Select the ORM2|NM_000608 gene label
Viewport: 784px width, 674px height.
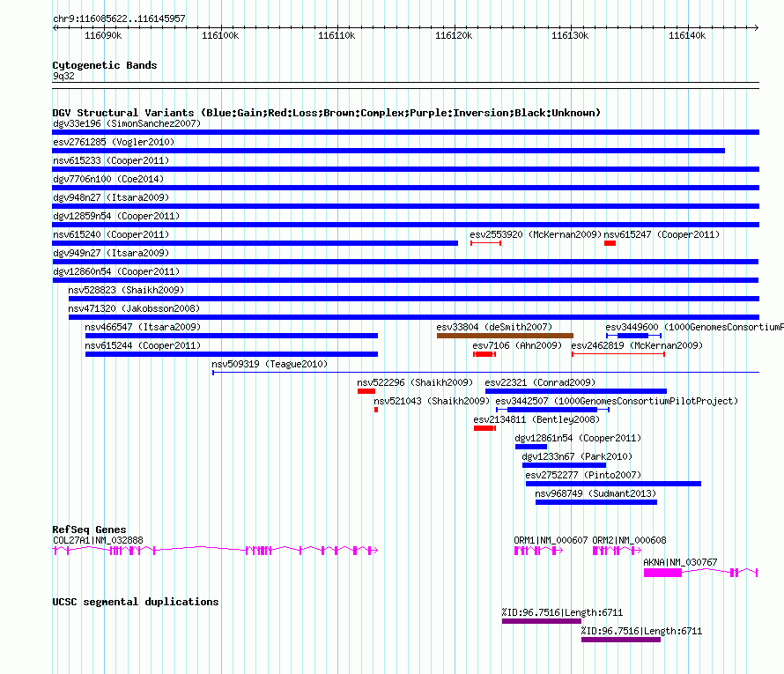(x=629, y=540)
